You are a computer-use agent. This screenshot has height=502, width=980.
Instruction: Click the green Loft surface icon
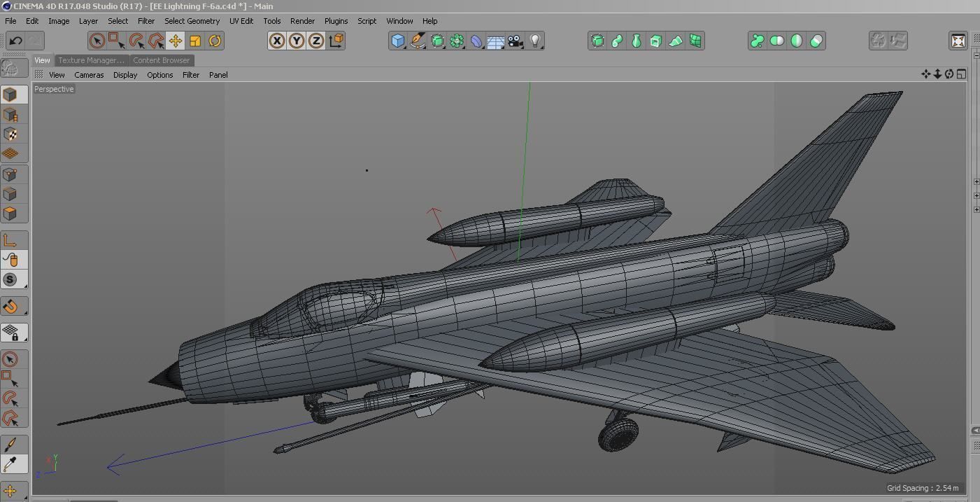coord(676,41)
